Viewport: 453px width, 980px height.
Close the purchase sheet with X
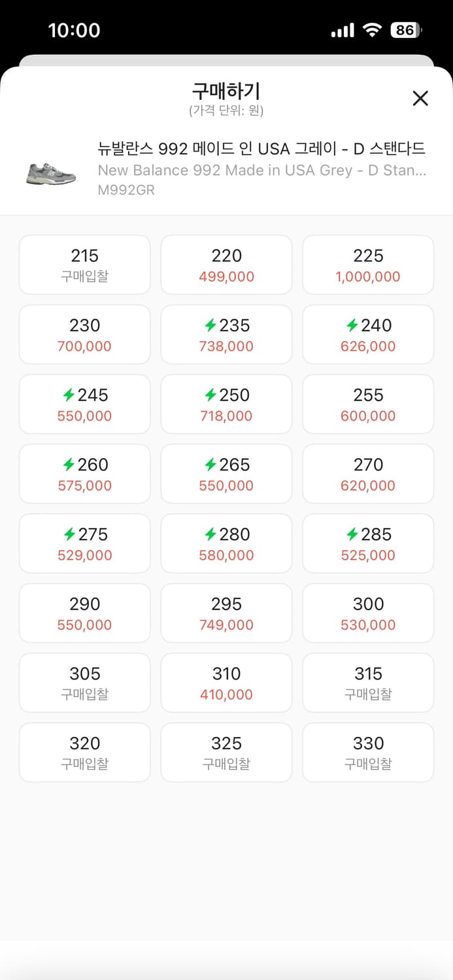pyautogui.click(x=420, y=99)
